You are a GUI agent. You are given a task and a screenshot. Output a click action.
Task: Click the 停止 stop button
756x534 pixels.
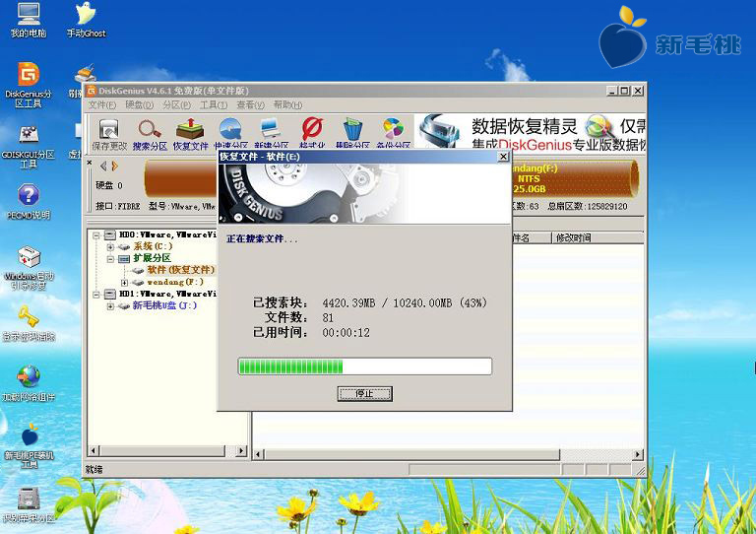coord(365,394)
